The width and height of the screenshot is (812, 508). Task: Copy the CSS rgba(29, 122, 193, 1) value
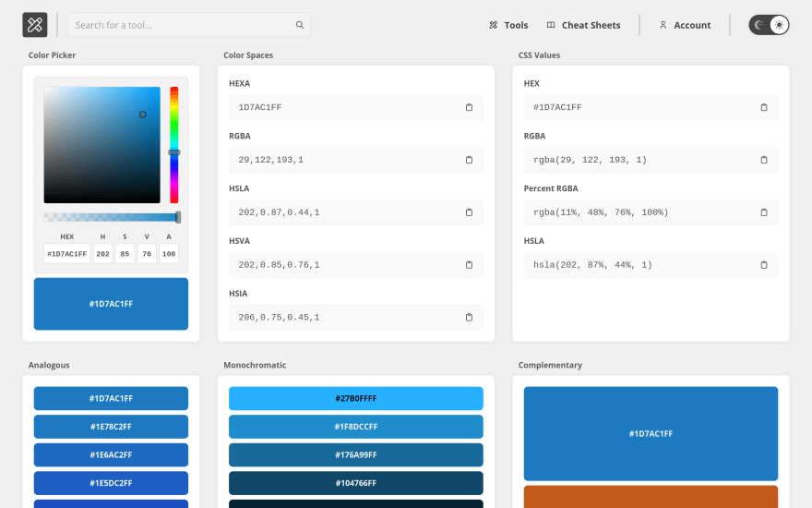point(764,160)
